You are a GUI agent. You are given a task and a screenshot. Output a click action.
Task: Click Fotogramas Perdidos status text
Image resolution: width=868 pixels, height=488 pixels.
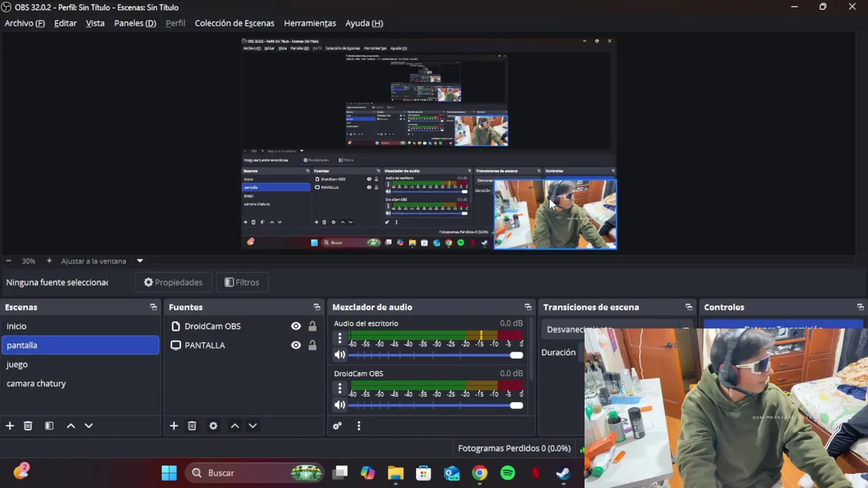(514, 448)
